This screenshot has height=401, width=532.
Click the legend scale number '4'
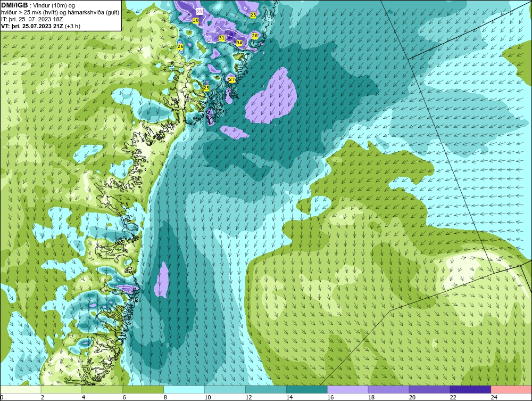point(84,397)
